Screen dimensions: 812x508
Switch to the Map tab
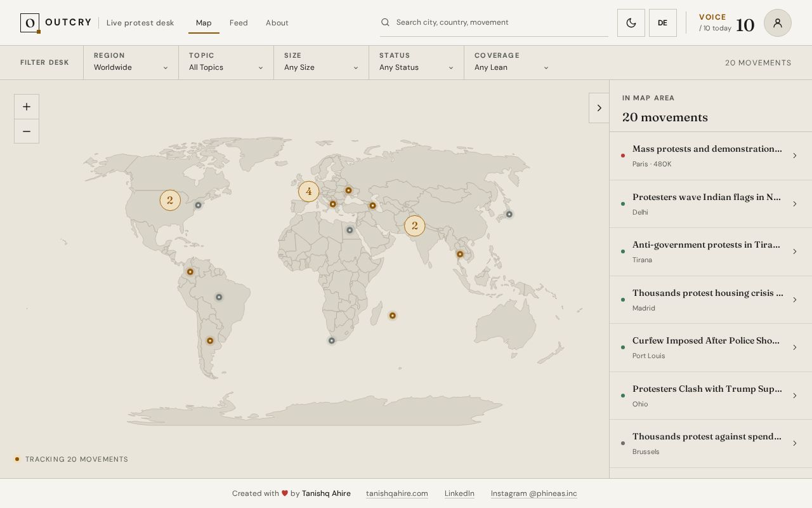204,23
